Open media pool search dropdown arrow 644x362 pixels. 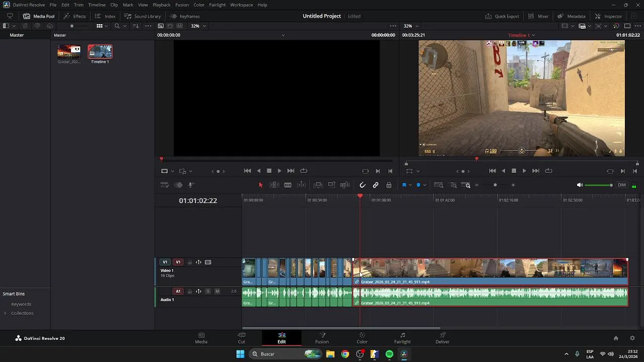pyautogui.click(x=124, y=26)
